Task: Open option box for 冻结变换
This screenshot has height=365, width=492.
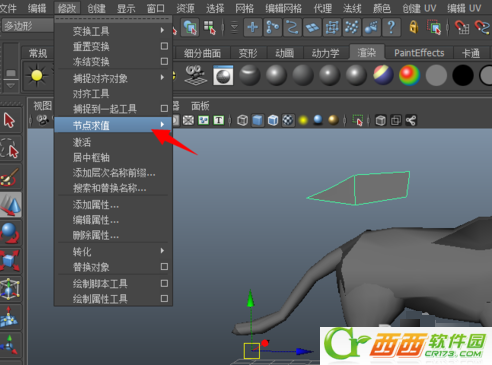Action: 164,61
